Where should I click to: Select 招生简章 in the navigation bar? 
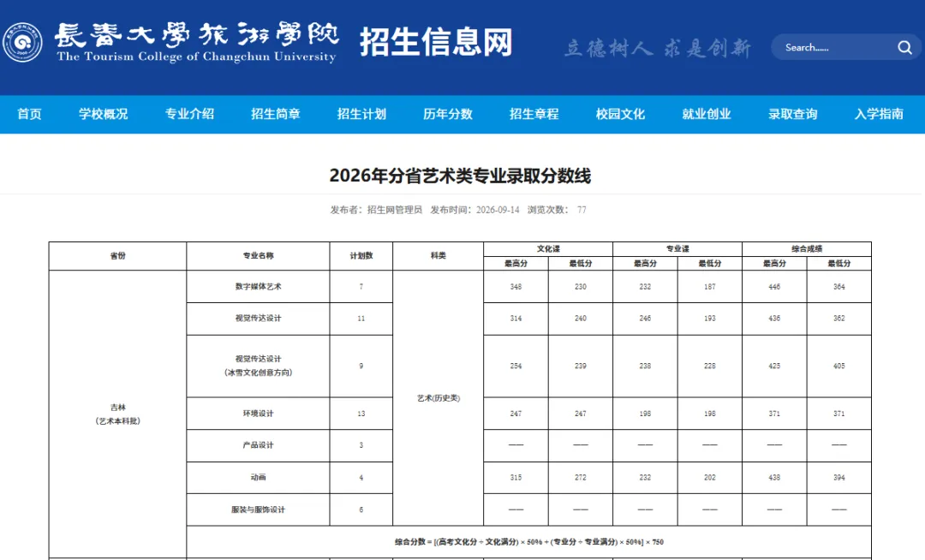pyautogui.click(x=276, y=115)
